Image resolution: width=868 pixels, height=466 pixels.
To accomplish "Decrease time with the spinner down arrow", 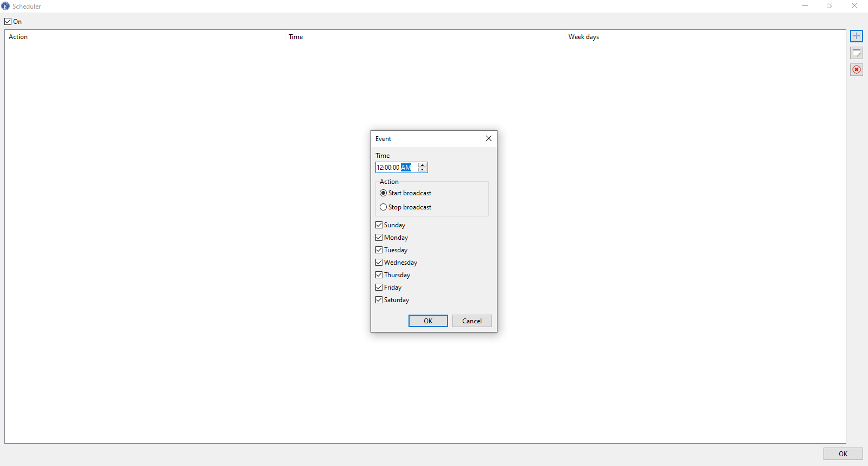I will [x=423, y=170].
